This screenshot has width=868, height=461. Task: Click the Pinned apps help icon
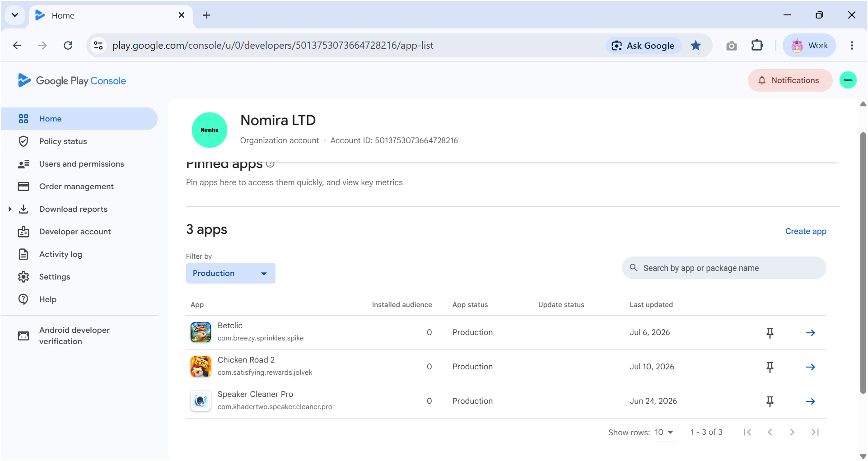point(270,164)
